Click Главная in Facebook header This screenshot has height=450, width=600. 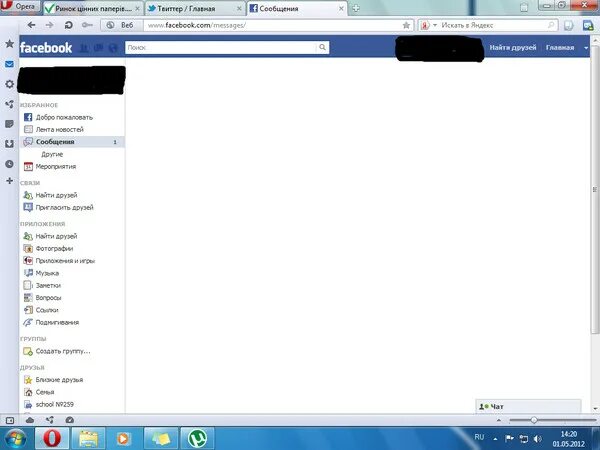click(560, 47)
